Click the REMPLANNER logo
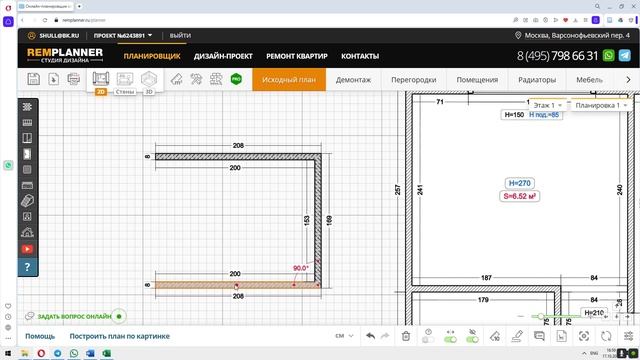This screenshot has width=640, height=360. (65, 55)
